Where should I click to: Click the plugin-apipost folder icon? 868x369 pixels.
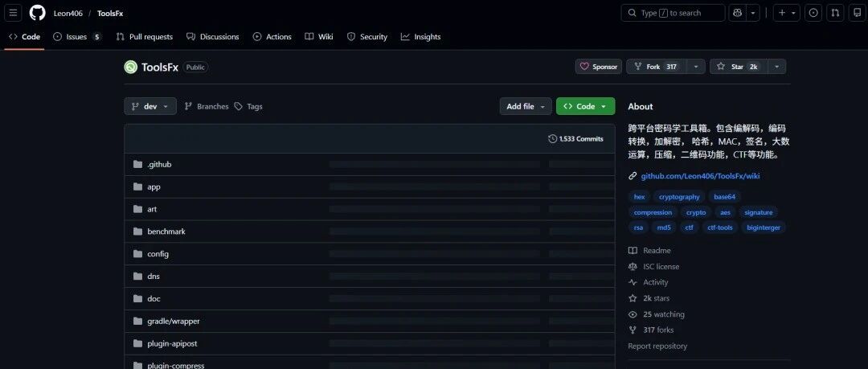[x=138, y=343]
